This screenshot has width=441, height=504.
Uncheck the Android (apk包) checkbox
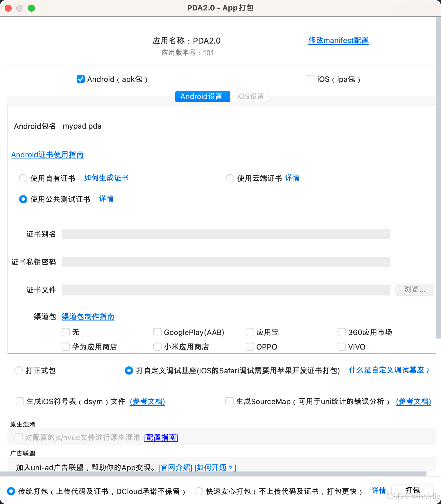click(81, 79)
